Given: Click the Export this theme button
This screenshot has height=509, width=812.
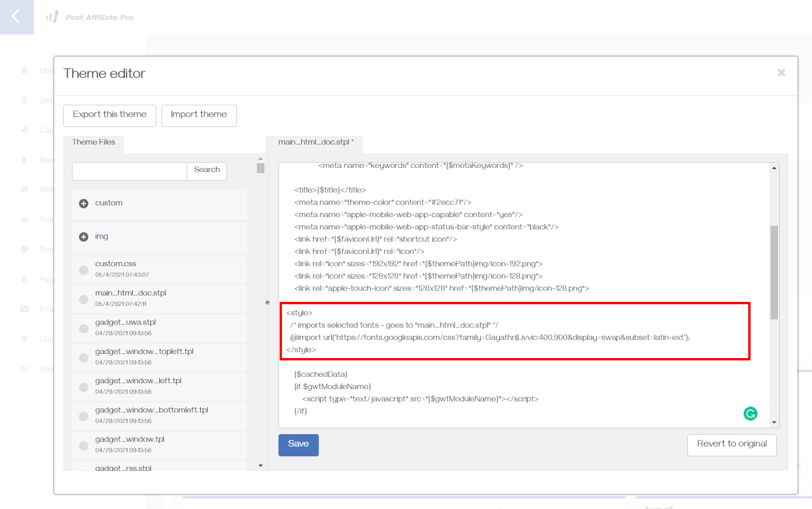Looking at the screenshot, I should pyautogui.click(x=109, y=115).
